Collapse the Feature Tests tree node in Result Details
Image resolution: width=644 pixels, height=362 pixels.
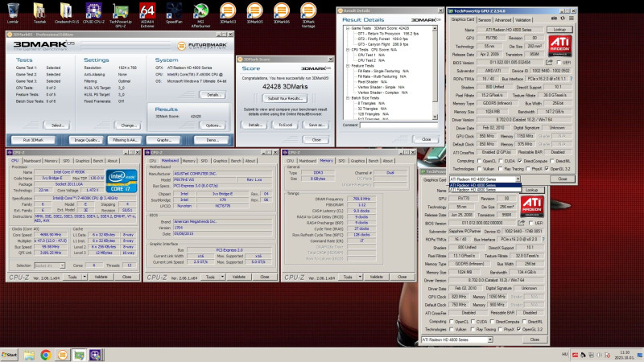[x=348, y=66]
